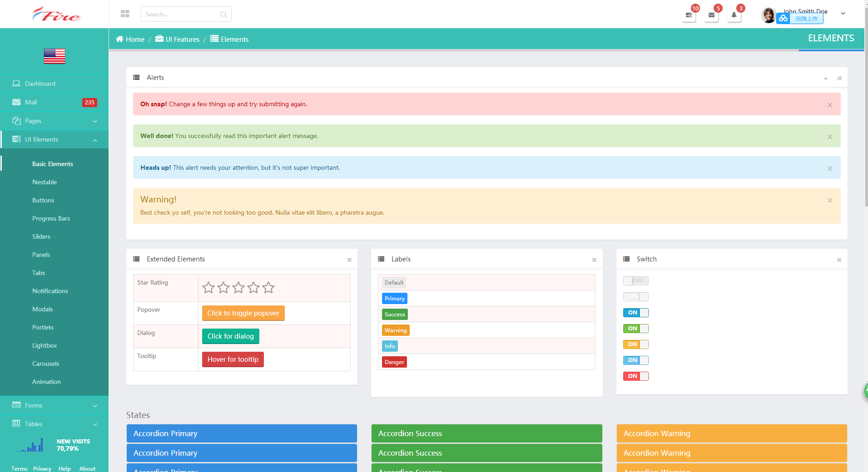Viewport: 868px width, 472px height.
Task: Rate three stars in Star Rating
Action: point(238,287)
